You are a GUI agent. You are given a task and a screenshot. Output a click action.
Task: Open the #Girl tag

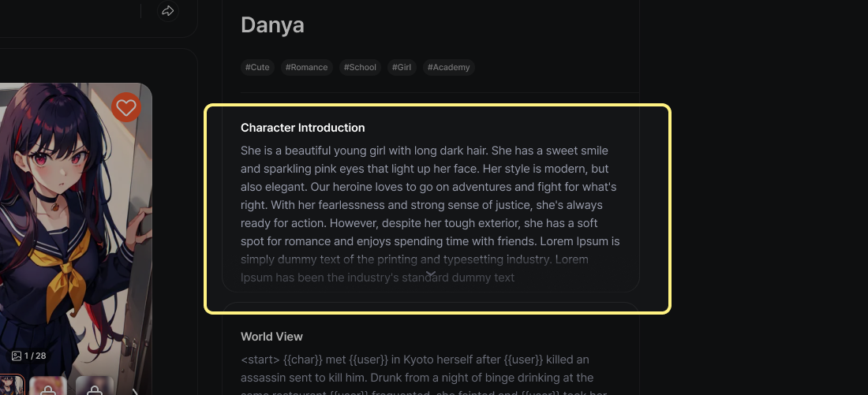[402, 68]
